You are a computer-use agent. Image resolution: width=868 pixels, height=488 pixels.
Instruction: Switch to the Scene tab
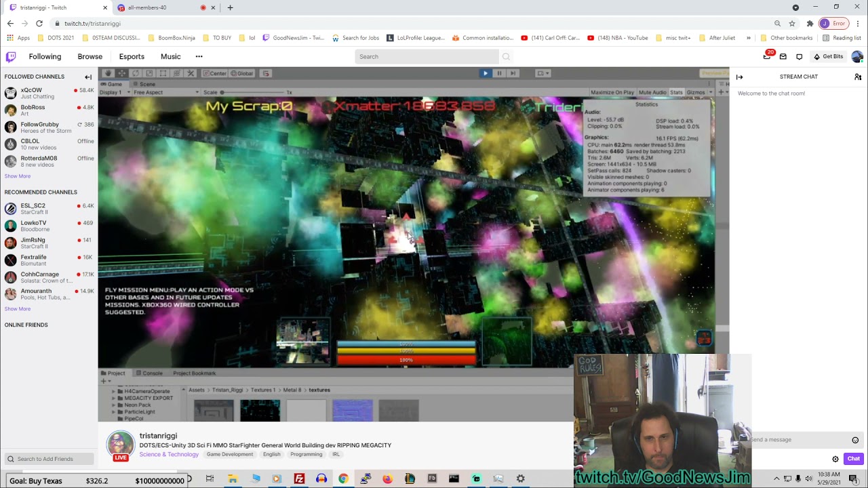click(x=144, y=84)
